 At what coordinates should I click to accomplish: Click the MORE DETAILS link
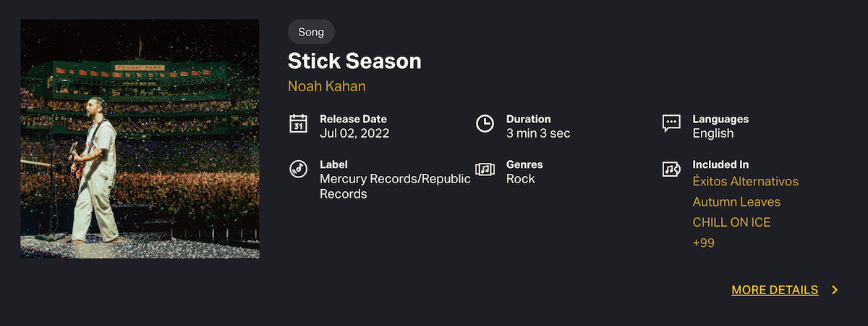(x=775, y=290)
